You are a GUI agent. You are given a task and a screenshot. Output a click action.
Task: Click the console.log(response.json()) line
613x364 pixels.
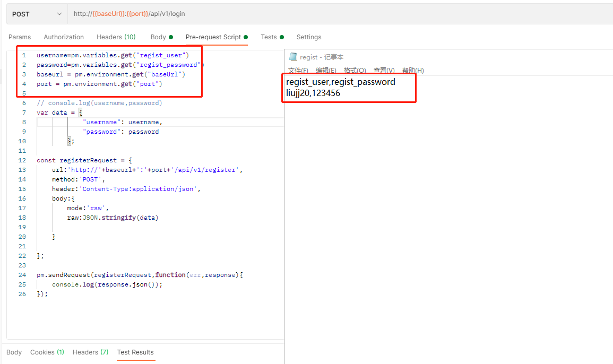107,284
